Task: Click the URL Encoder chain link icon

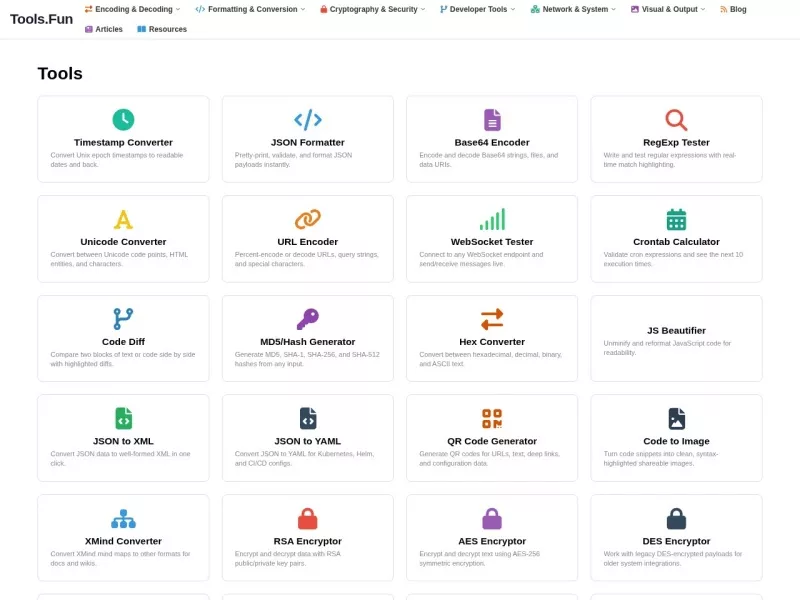Action: point(308,219)
